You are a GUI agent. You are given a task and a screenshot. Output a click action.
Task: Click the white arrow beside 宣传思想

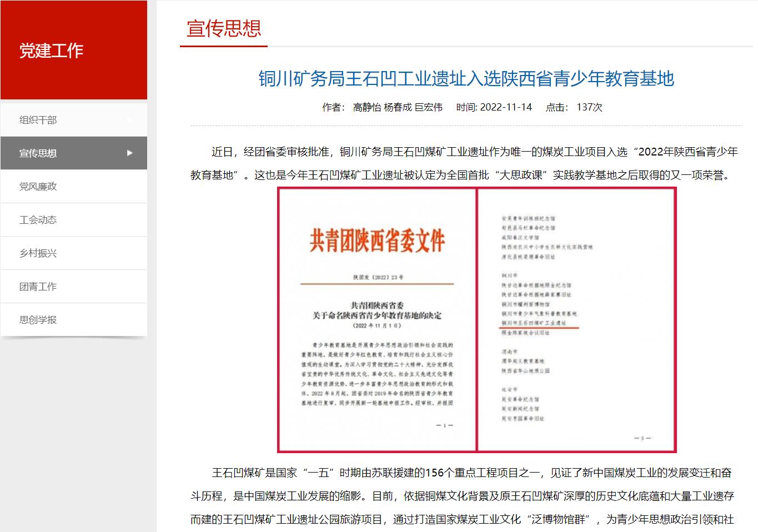pos(130,153)
